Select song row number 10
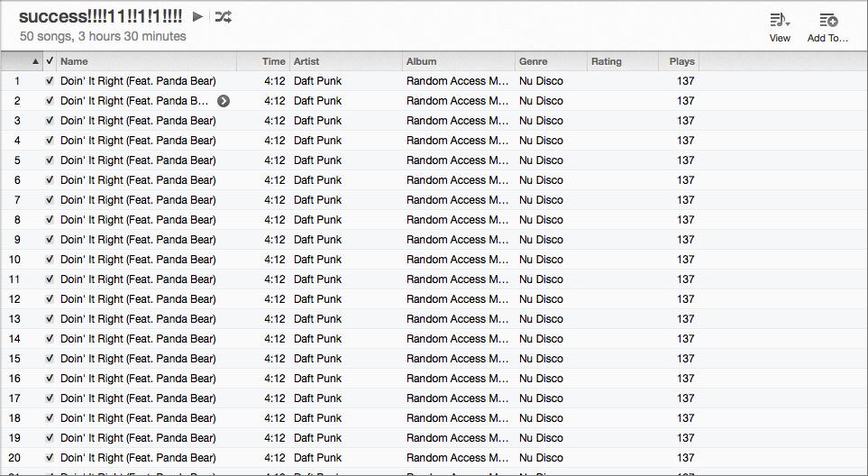This screenshot has width=868, height=476. [361, 260]
